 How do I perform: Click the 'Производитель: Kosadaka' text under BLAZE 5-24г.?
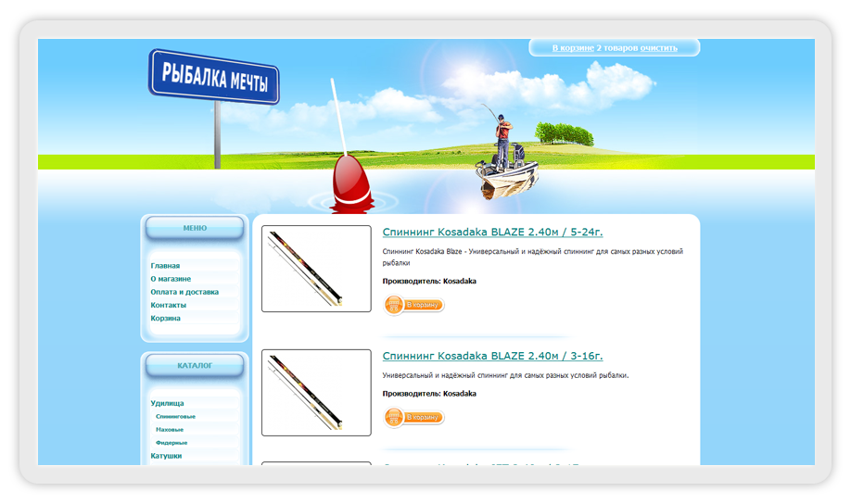click(x=429, y=281)
